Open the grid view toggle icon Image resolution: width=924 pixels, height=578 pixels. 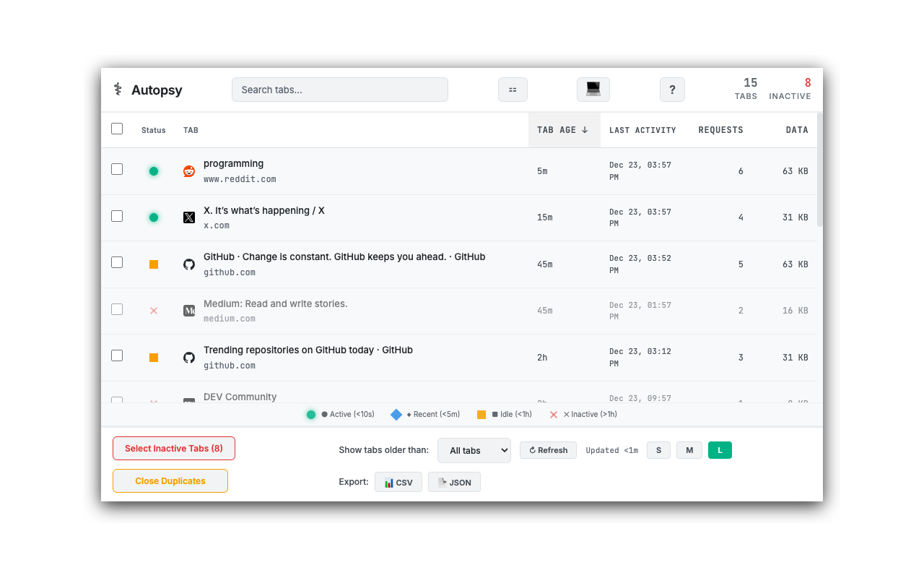(x=513, y=89)
